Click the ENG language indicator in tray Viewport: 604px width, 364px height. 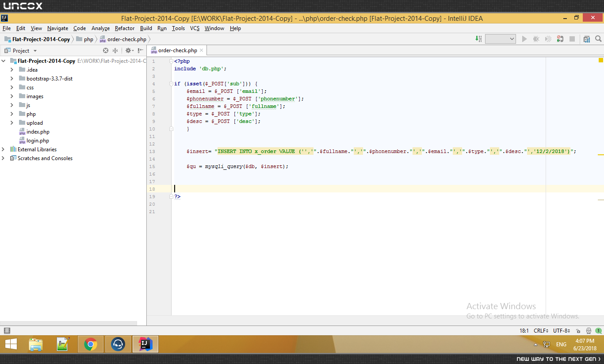coord(561,345)
